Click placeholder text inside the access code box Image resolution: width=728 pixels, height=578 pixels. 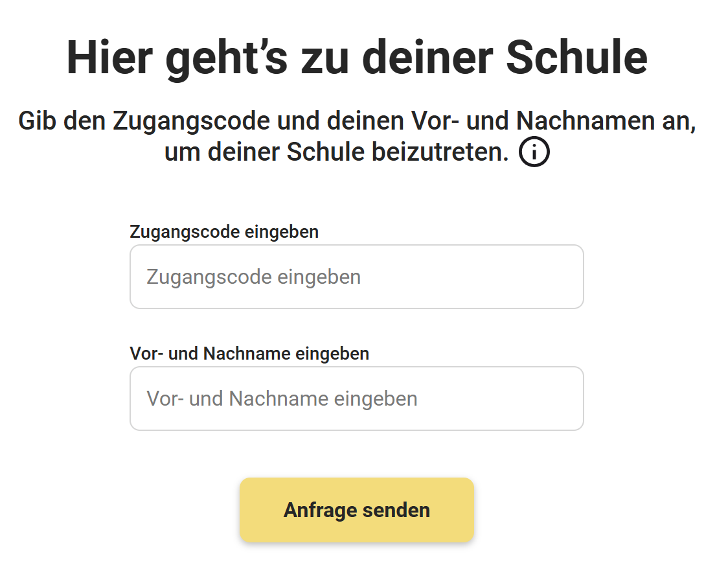tap(253, 277)
